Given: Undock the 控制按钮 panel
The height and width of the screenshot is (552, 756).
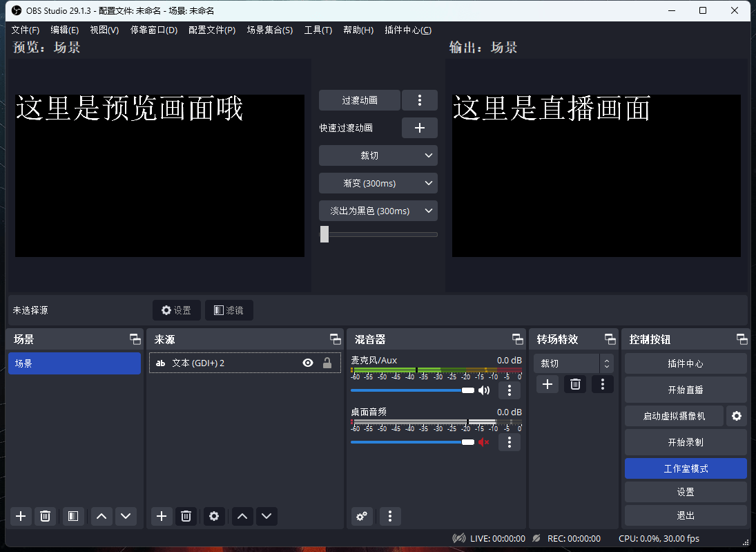Looking at the screenshot, I should [742, 339].
